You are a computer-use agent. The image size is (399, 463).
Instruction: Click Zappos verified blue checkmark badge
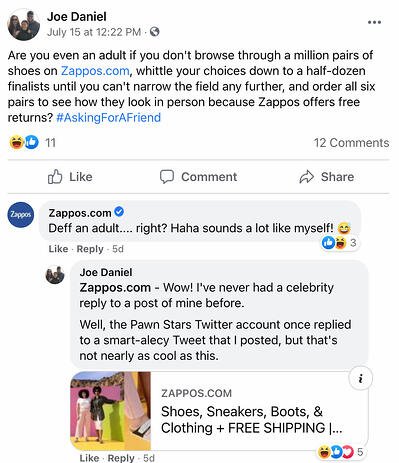click(119, 212)
